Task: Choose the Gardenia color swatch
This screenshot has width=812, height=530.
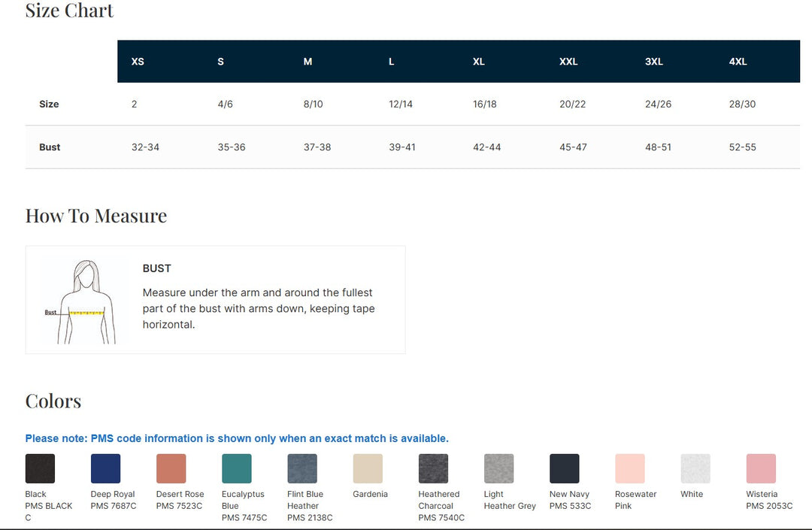Action: (x=368, y=468)
